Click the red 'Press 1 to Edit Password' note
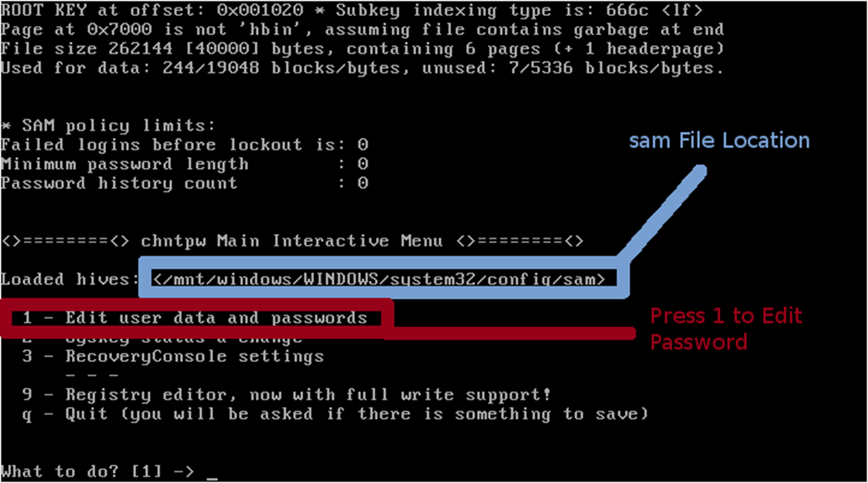This screenshot has width=868, height=483. point(725,328)
